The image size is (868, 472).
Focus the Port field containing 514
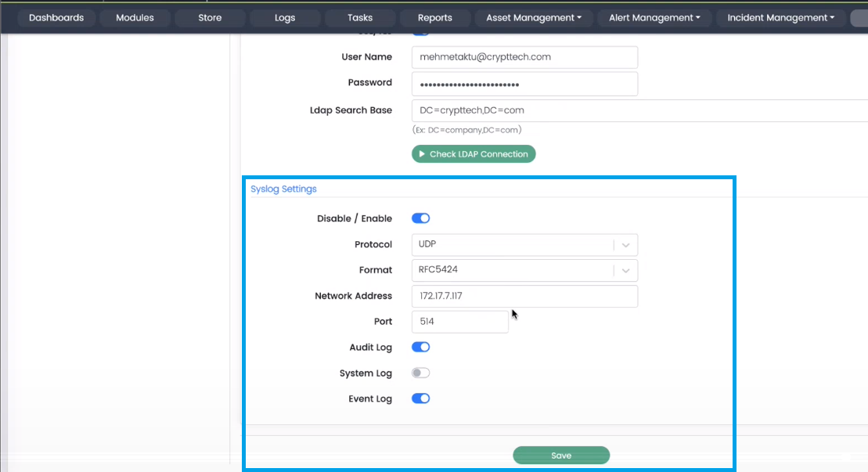tap(459, 322)
